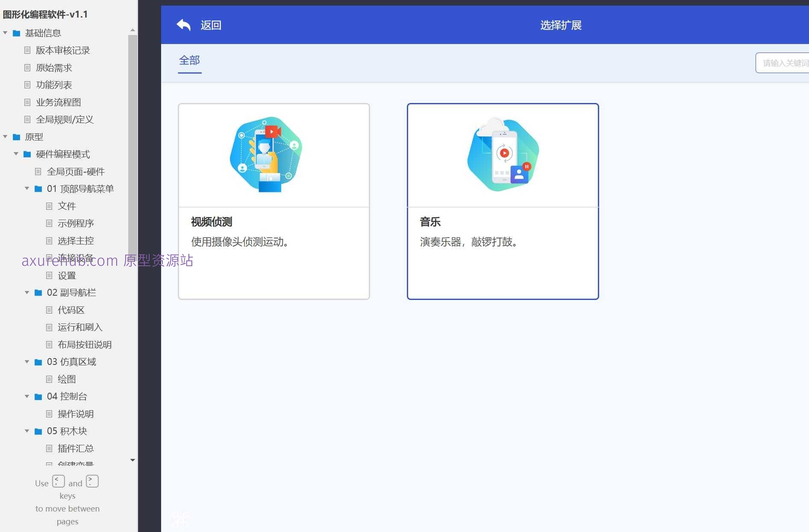This screenshot has width=809, height=532.
Task: Collapse the 05 积木块 folder arrow
Action: [x=27, y=431]
